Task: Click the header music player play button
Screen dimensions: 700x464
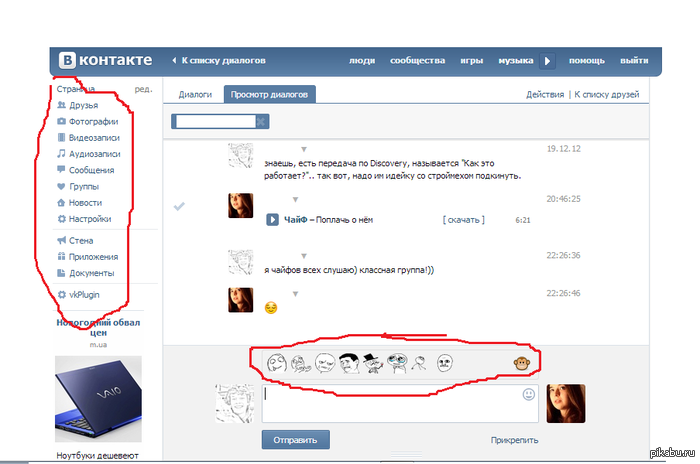Action: pos(547,61)
